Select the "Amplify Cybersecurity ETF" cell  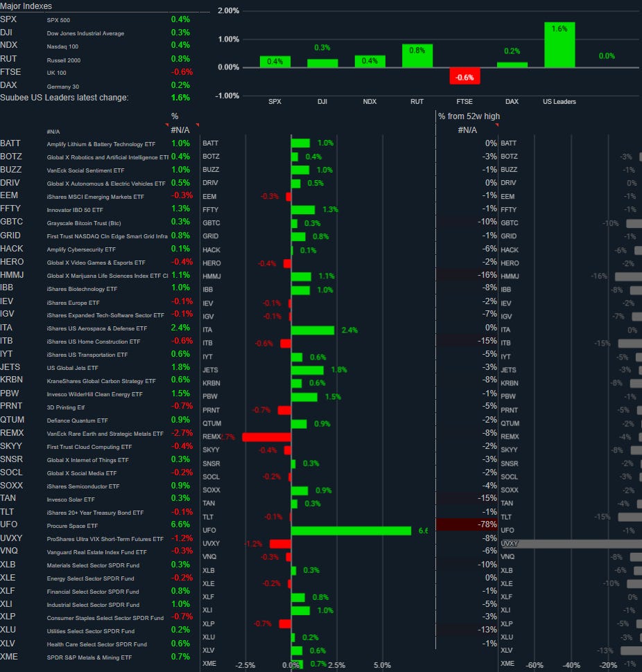(81, 249)
